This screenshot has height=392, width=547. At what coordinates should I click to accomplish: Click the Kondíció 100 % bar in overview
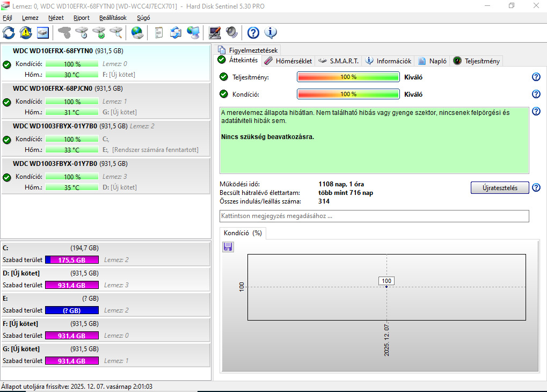coord(348,94)
